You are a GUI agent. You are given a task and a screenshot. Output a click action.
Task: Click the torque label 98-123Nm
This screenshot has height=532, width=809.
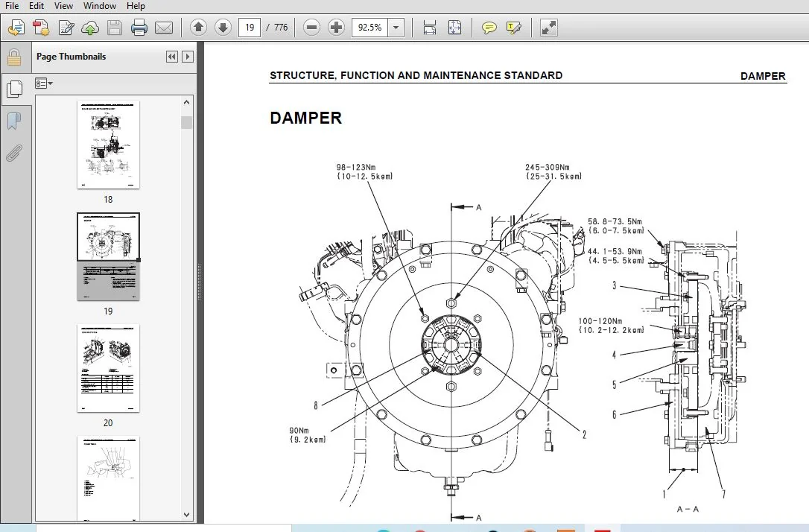(356, 167)
